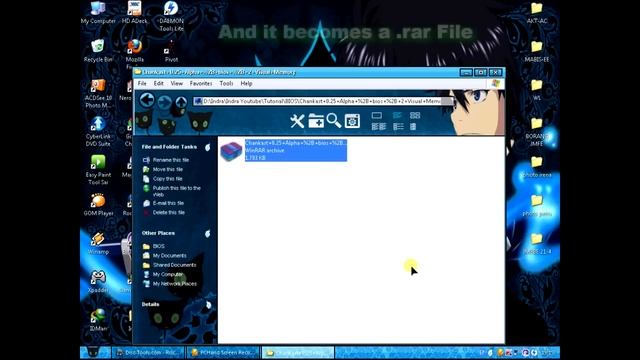Click the WinRAR archive file icon
The width and height of the screenshot is (640, 360).
[x=231, y=151]
